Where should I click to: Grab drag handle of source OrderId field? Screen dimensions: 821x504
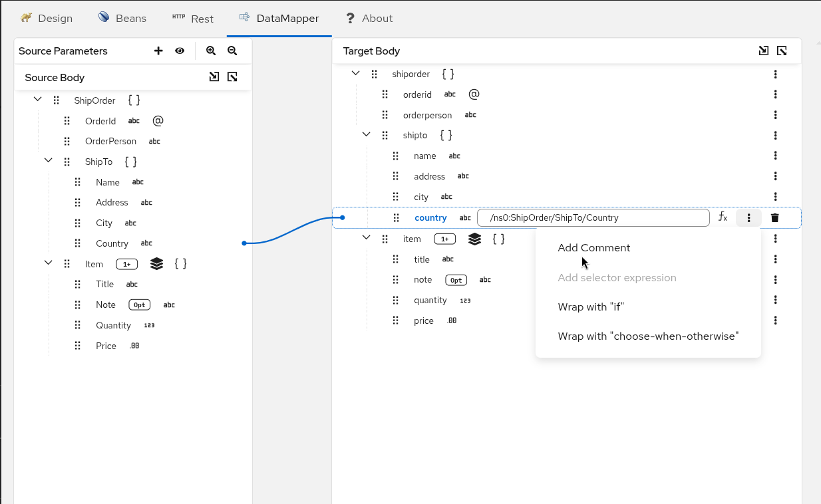67,121
